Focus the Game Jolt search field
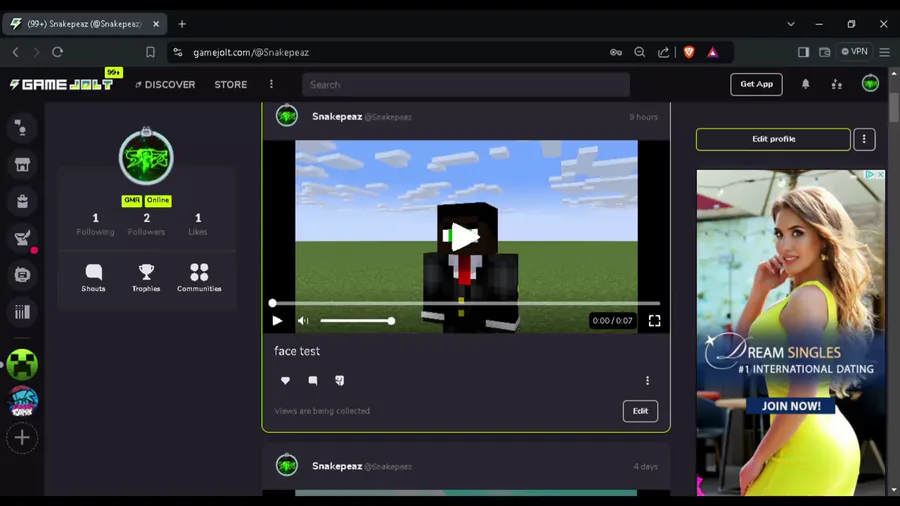This screenshot has height=506, width=900. click(x=466, y=84)
